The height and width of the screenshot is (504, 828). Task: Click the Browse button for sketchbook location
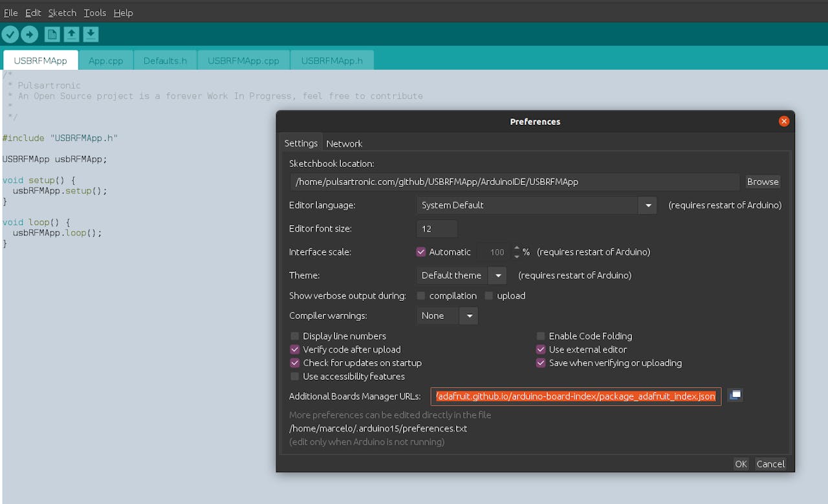(x=763, y=182)
